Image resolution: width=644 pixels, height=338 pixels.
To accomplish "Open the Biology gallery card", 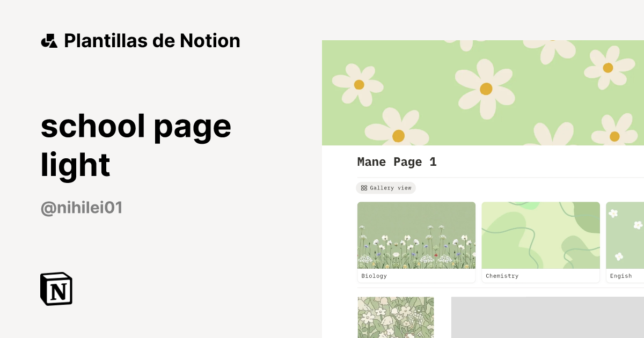I will (x=416, y=241).
